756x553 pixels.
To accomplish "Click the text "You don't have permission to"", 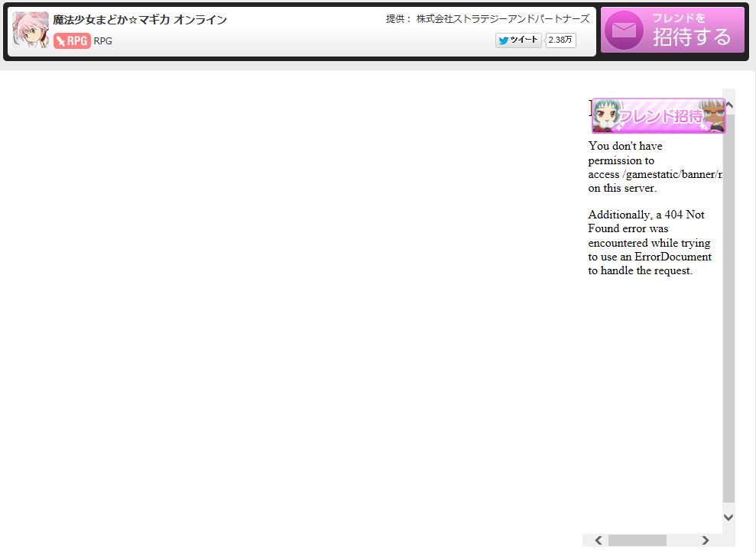I will (x=625, y=154).
